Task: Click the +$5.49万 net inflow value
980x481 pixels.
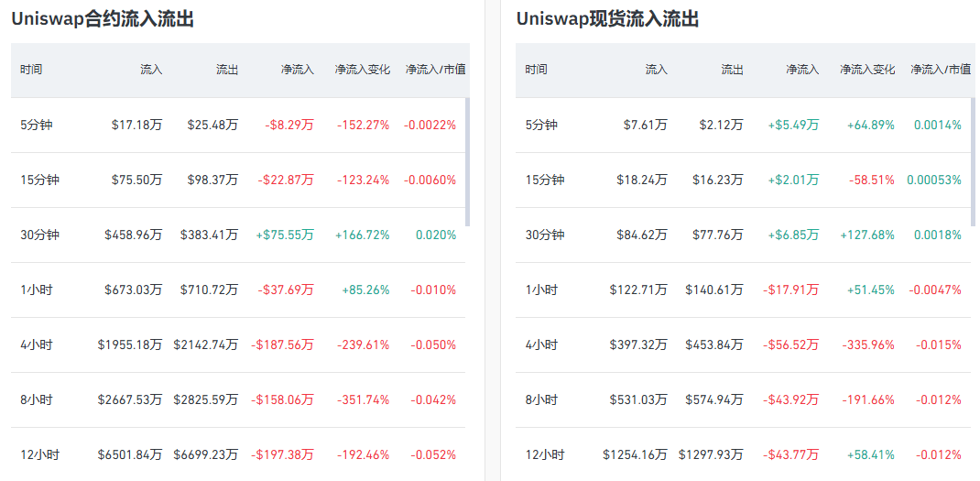Action: click(x=794, y=126)
